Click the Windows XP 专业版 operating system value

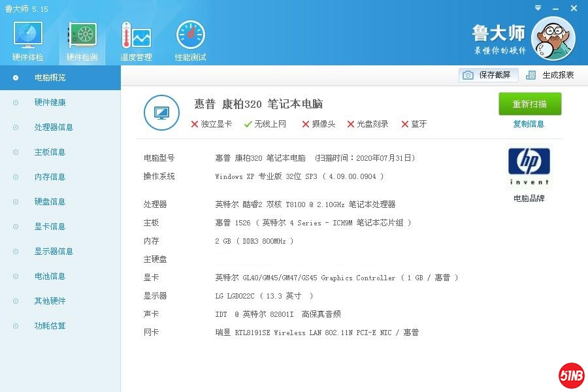click(299, 176)
